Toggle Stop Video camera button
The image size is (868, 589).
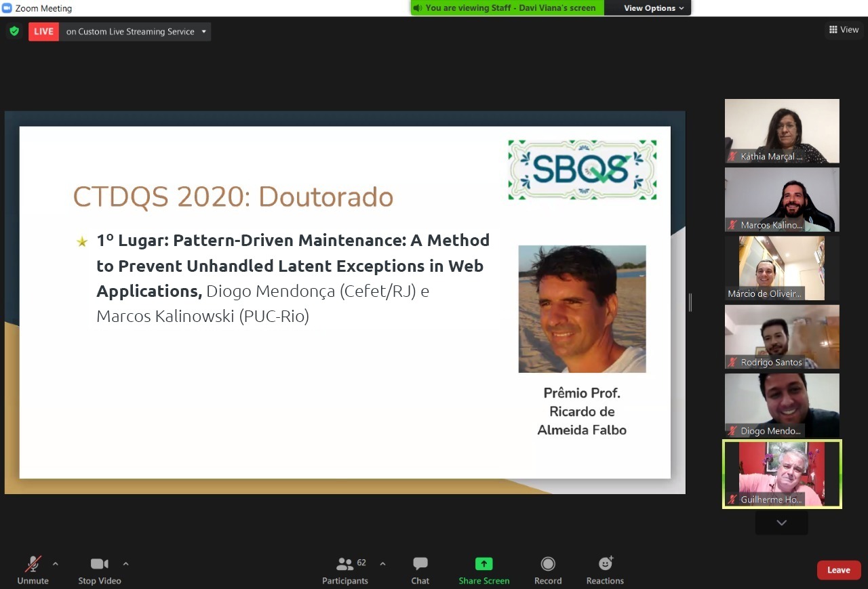point(100,565)
